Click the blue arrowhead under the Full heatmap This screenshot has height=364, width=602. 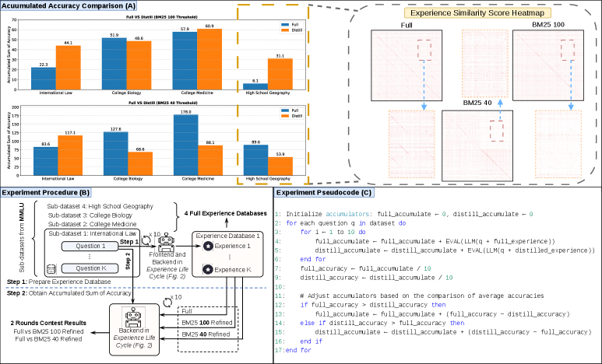click(x=423, y=108)
